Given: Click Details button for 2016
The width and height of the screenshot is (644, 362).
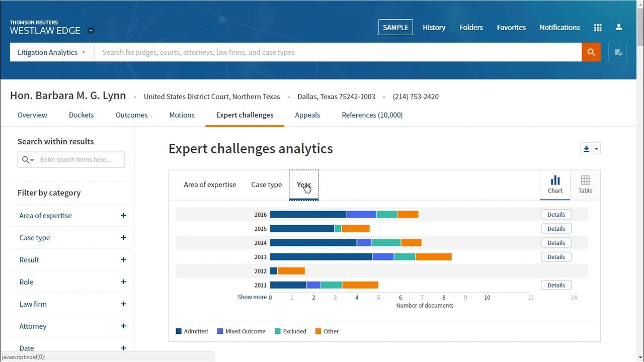Looking at the screenshot, I should pos(556,215).
